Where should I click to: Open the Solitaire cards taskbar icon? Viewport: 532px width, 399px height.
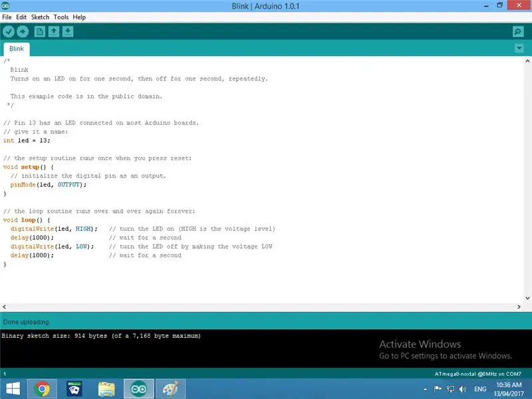74,389
